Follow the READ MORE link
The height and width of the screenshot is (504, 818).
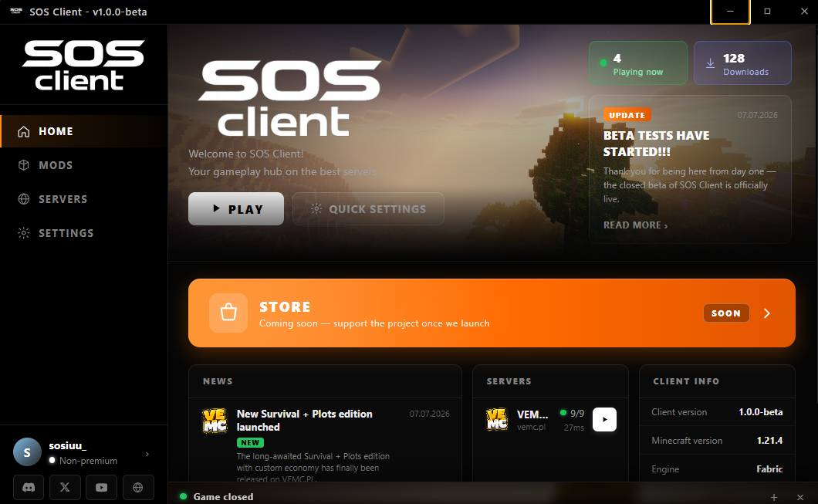point(635,225)
